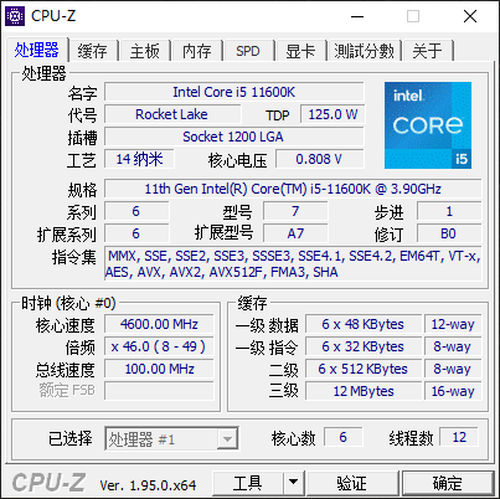
Task: Open the arrow menu beside 工具 button
Action: 293,482
